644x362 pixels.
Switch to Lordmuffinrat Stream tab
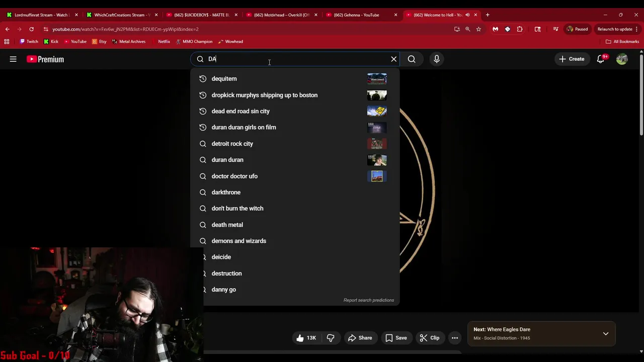point(42,15)
